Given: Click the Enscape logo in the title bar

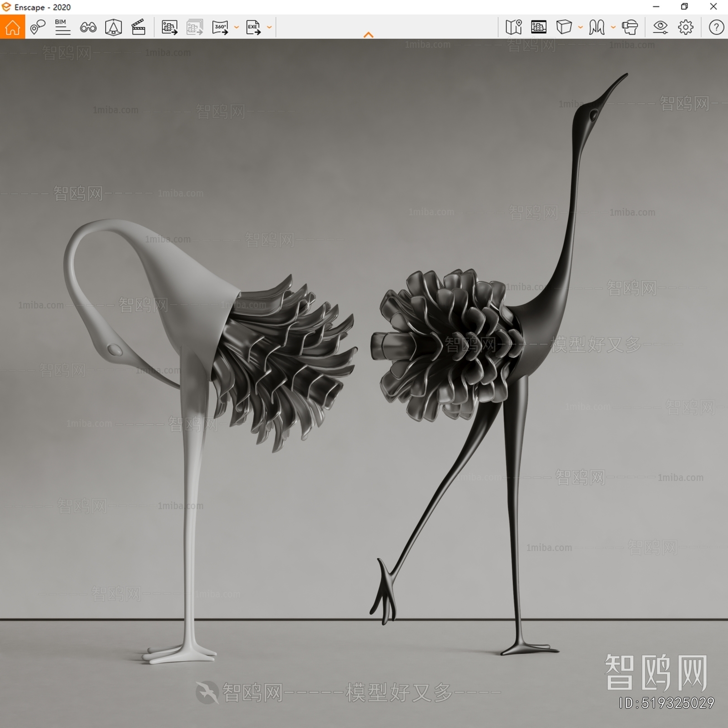Looking at the screenshot, I should (x=6, y=7).
